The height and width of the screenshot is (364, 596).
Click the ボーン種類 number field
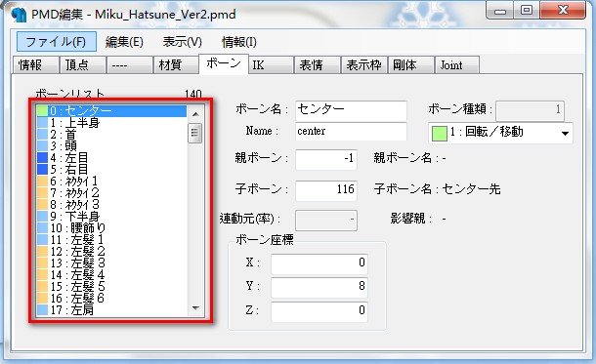click(530, 111)
